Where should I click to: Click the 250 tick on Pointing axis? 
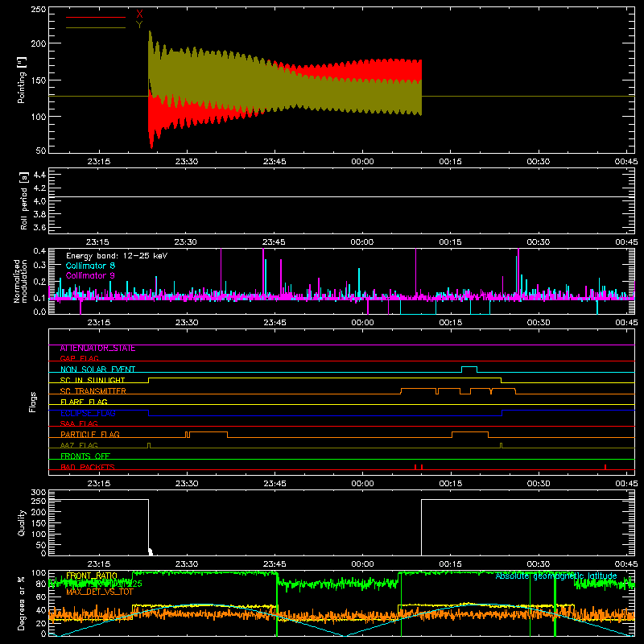click(39, 10)
